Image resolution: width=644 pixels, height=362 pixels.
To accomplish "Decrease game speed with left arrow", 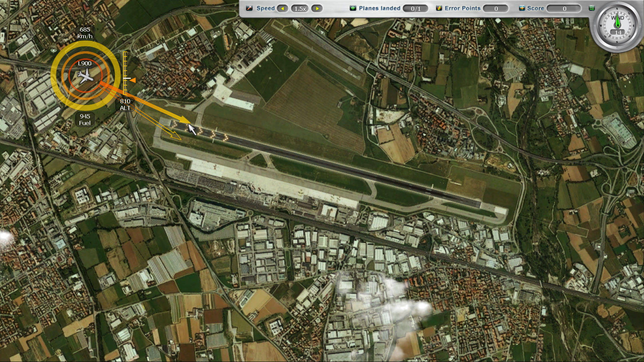I will click(282, 8).
